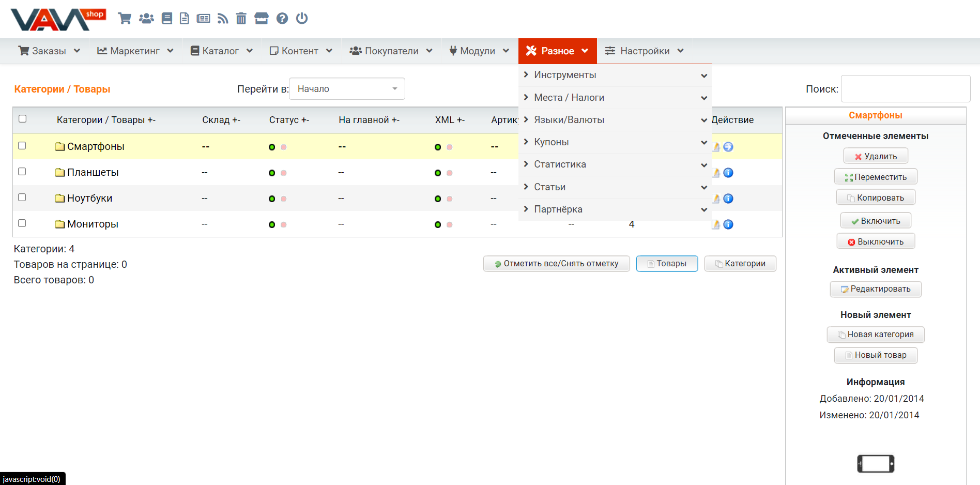
Task: Open the Покупатели menu
Action: coord(391,51)
